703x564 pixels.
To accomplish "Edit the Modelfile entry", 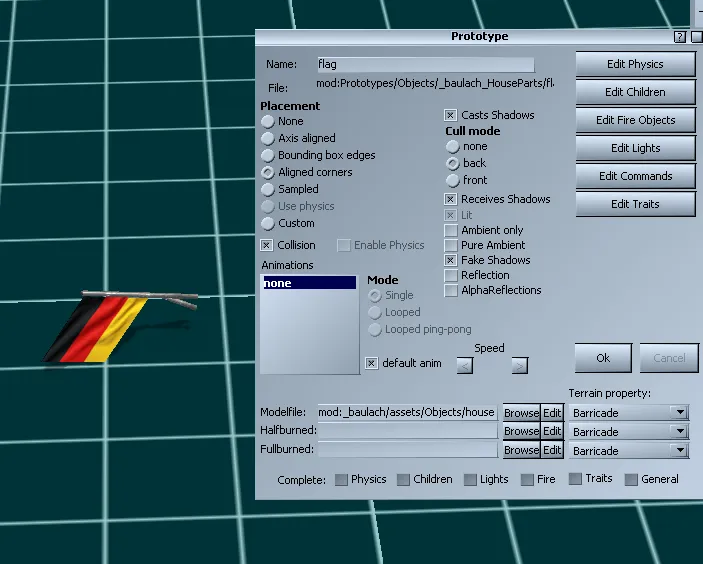I will point(552,412).
